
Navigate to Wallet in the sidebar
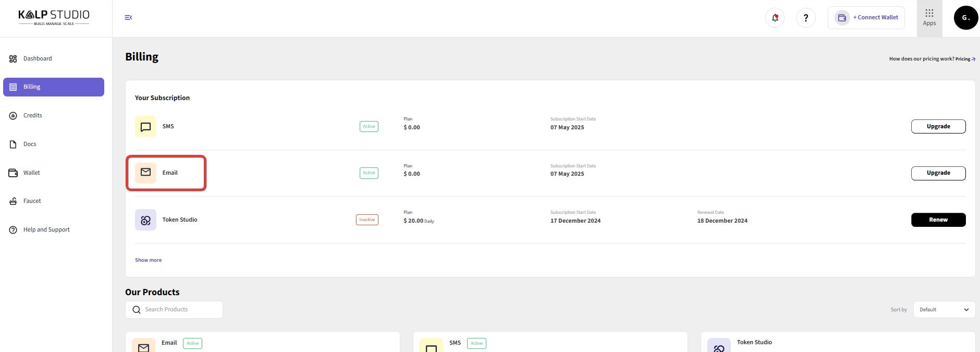(x=31, y=173)
